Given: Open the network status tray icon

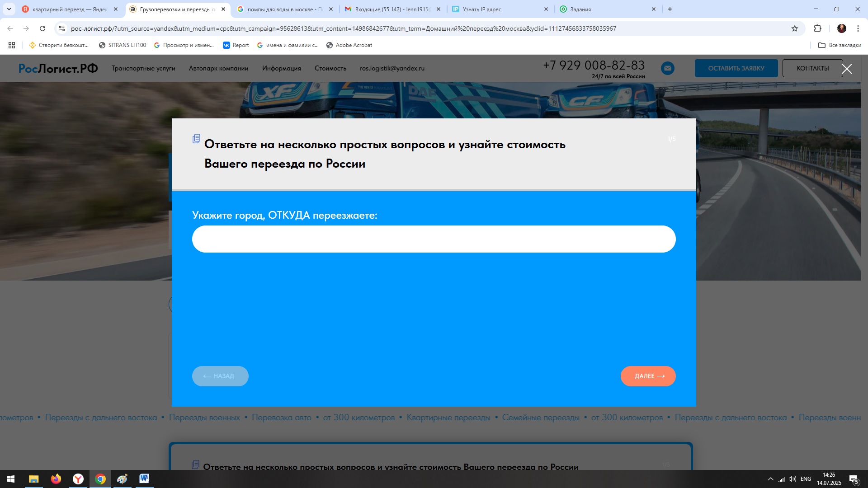Looking at the screenshot, I should (x=782, y=479).
